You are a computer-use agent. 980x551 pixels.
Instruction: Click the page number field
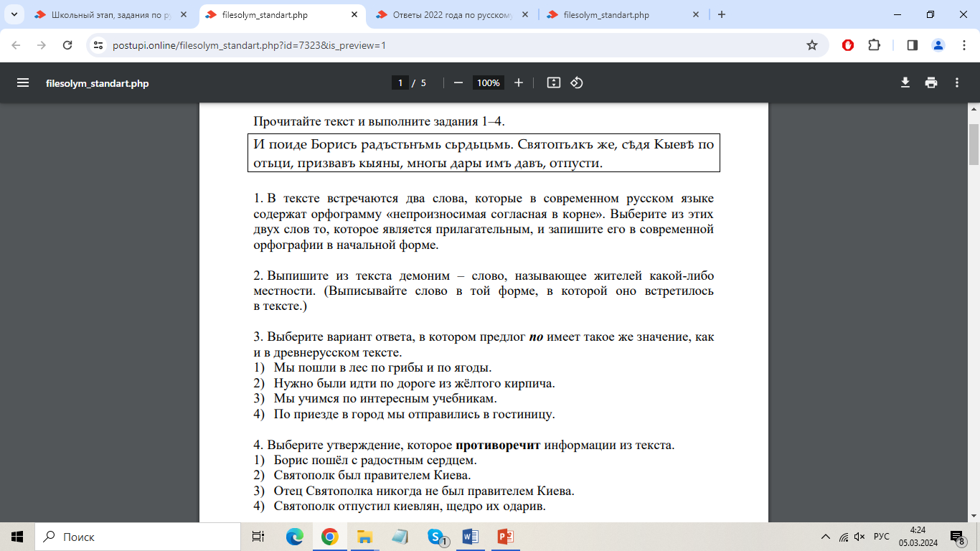(400, 83)
